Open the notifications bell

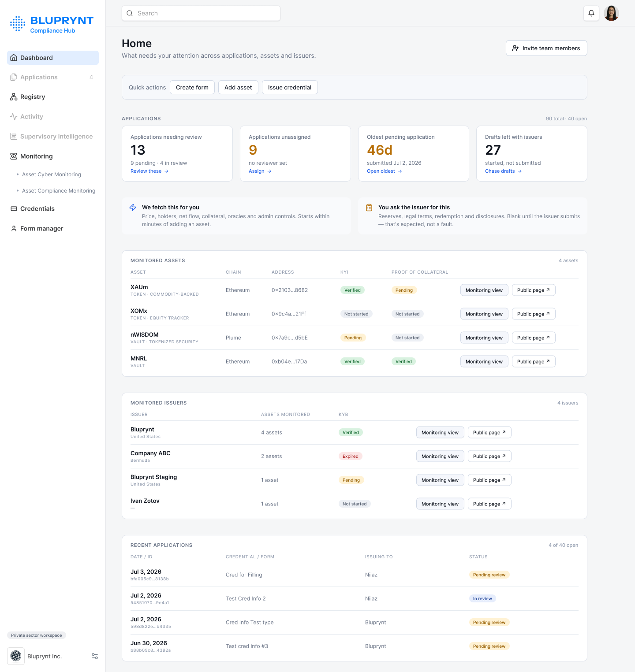591,13
